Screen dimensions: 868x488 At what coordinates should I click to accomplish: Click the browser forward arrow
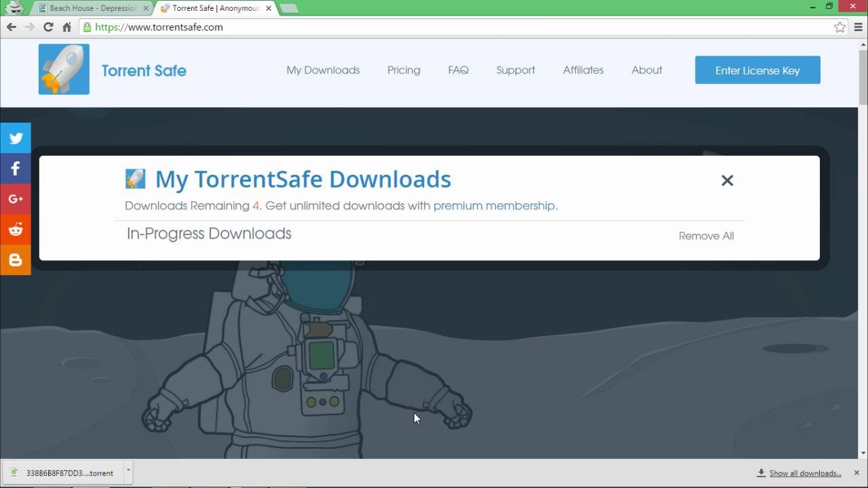[30, 27]
